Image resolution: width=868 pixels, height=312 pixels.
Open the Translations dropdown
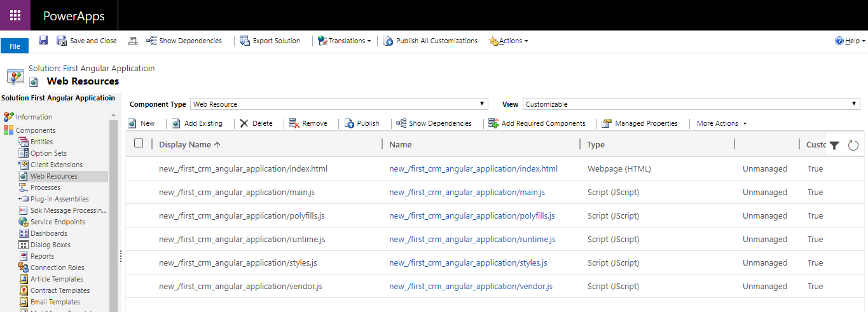point(344,41)
